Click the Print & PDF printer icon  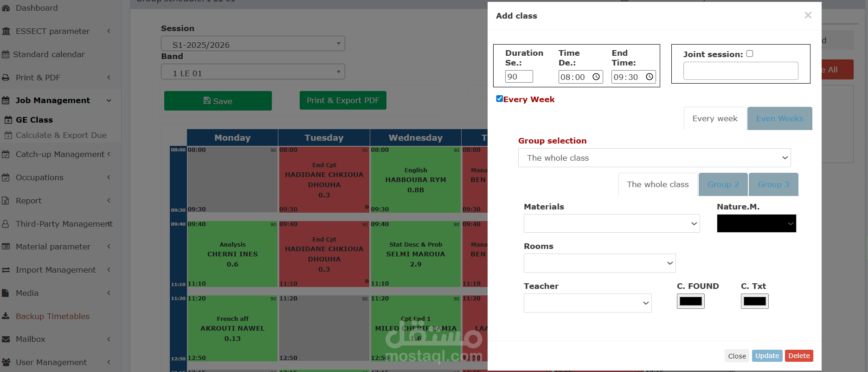coord(6,78)
